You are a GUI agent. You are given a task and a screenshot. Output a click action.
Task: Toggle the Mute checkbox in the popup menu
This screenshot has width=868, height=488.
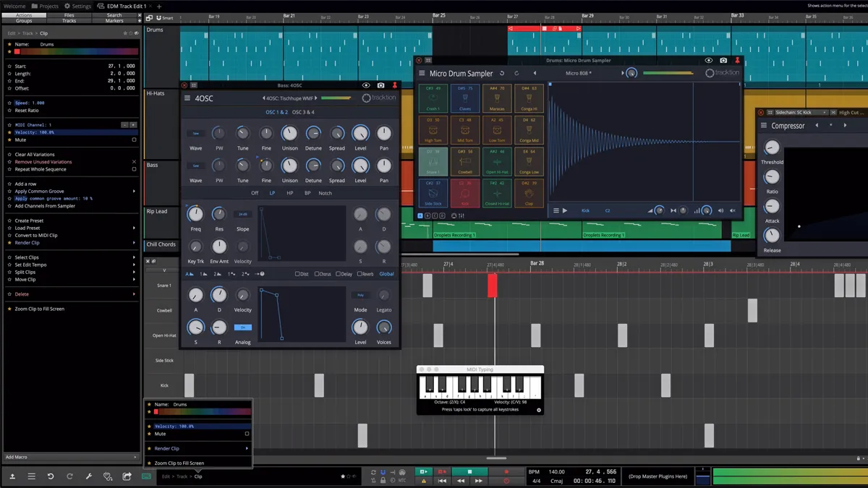click(x=247, y=434)
